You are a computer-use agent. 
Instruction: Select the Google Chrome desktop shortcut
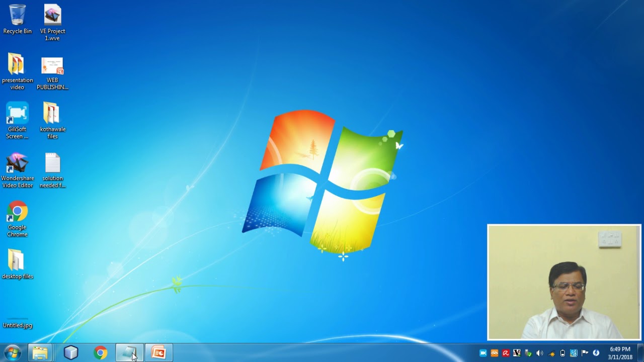coord(17,219)
